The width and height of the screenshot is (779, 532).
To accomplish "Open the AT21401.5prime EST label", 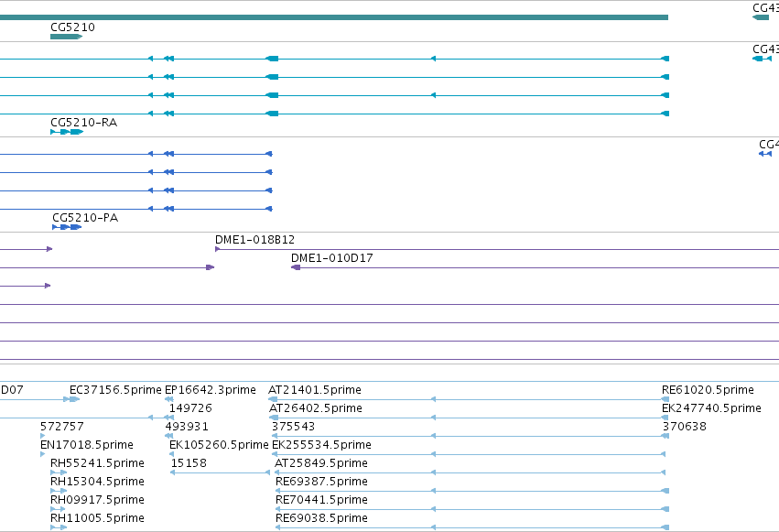I will tap(315, 389).
